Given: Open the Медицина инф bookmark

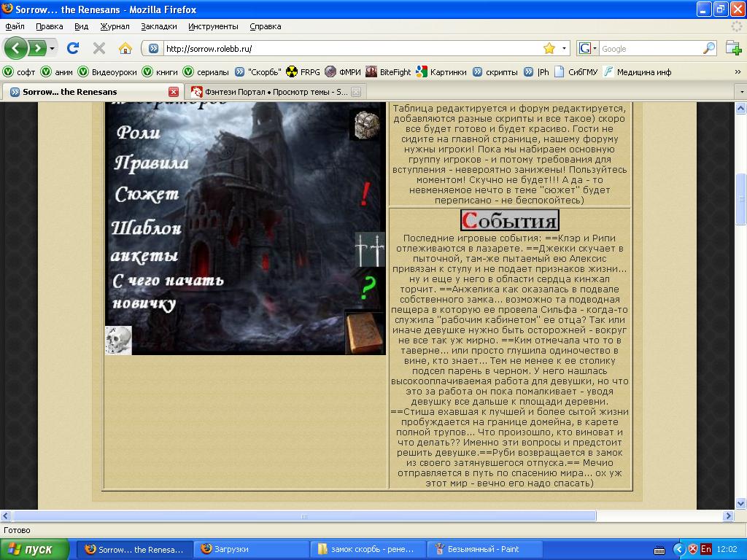Looking at the screenshot, I should tap(638, 72).
